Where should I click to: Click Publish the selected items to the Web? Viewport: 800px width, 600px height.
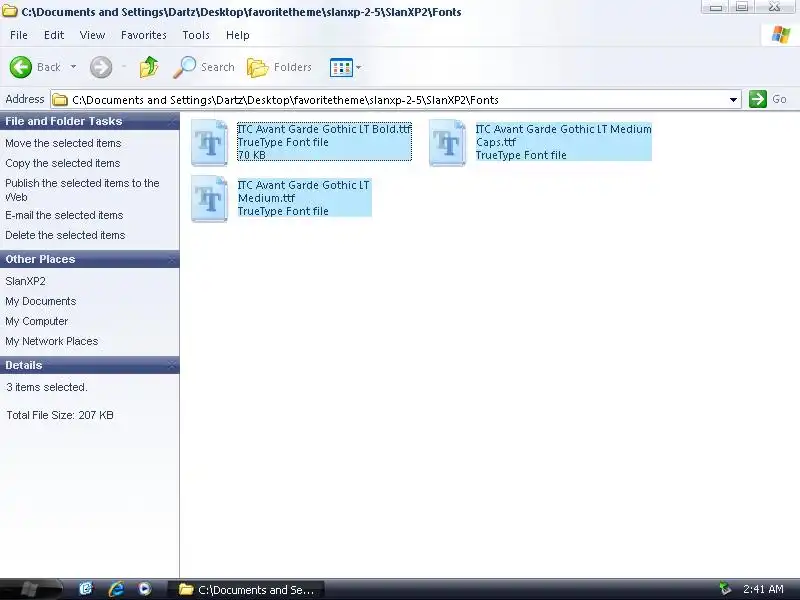pos(82,190)
